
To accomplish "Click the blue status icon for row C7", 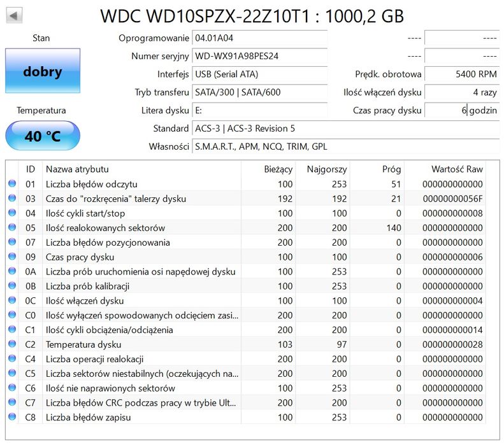I will [x=12, y=402].
